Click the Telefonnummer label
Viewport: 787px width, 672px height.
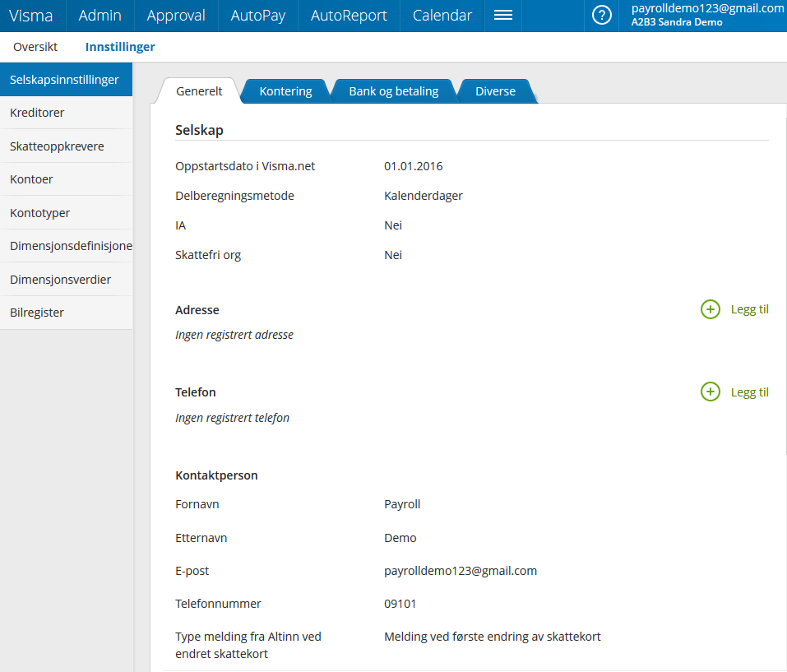pos(218,604)
